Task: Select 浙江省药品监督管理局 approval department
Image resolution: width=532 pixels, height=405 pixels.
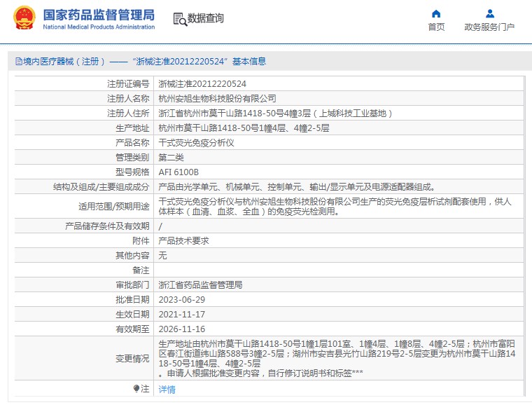Action: point(200,284)
